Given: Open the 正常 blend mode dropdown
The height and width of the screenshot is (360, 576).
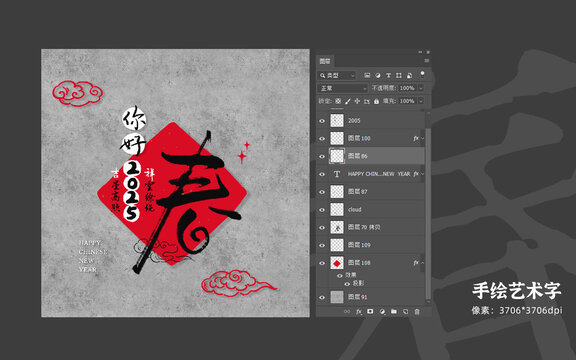Looking at the screenshot, I should pyautogui.click(x=342, y=88).
